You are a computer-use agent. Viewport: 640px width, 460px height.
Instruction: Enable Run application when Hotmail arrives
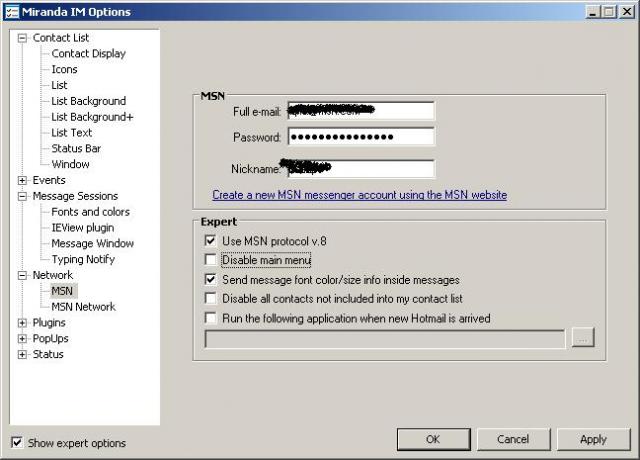[x=210, y=318]
